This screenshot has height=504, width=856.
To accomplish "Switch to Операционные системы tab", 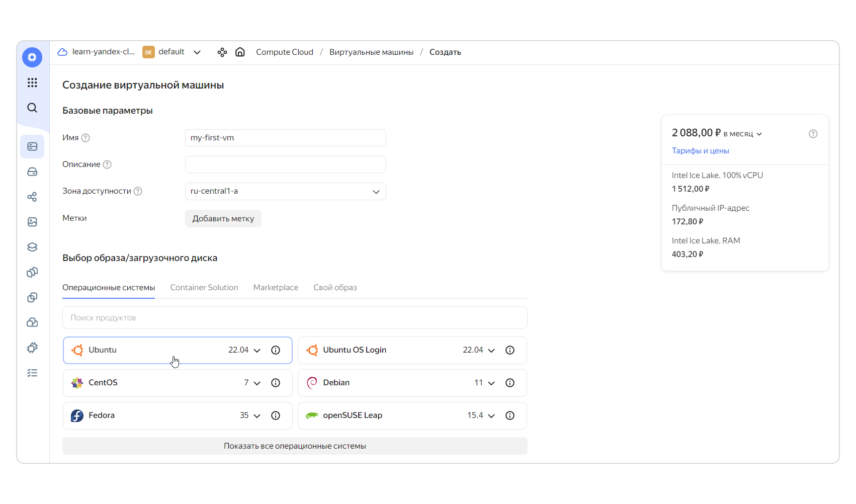I will pos(109,288).
